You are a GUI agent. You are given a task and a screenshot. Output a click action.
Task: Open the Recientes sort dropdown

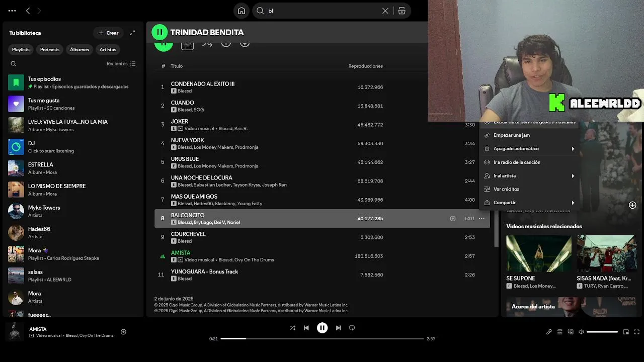(121, 64)
